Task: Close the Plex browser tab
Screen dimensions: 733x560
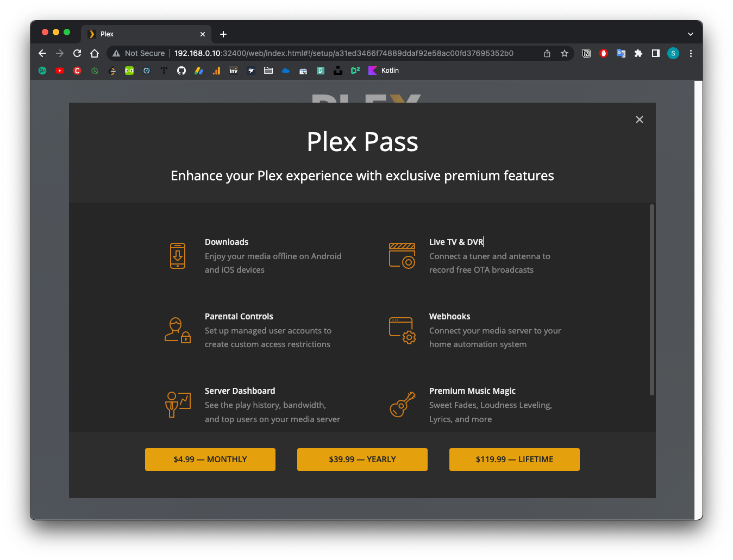Action: click(x=203, y=34)
